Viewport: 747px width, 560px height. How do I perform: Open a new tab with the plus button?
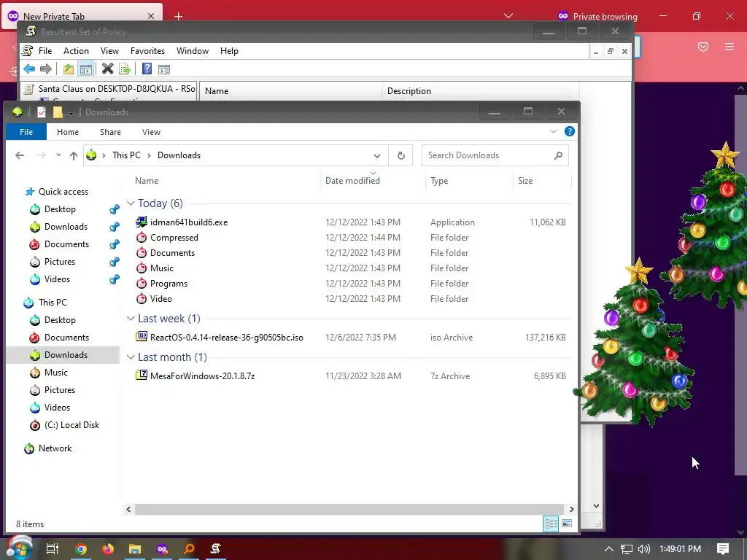(178, 16)
